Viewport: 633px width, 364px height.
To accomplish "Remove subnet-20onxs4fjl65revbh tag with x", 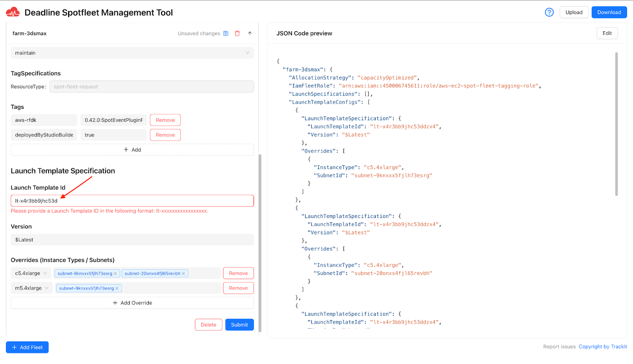I will pos(184,273).
